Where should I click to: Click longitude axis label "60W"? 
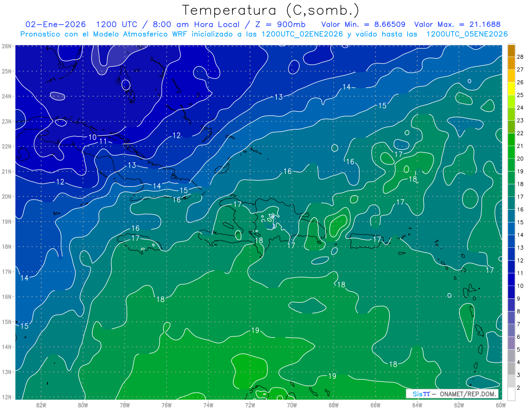point(501,405)
